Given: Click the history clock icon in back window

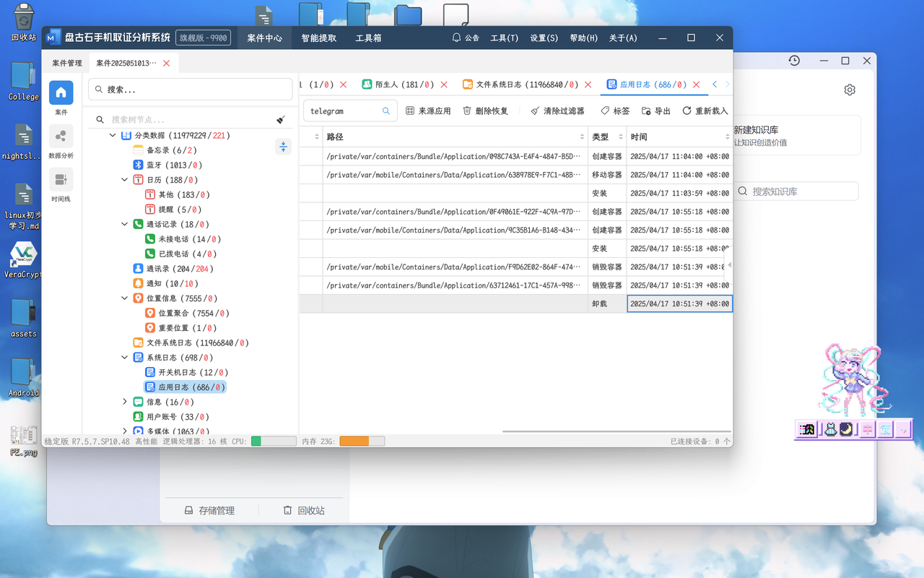Looking at the screenshot, I should click(x=794, y=61).
